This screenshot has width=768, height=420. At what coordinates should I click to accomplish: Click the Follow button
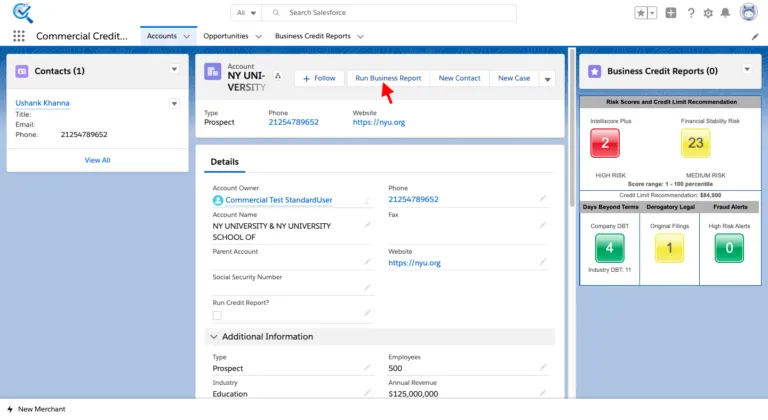319,78
